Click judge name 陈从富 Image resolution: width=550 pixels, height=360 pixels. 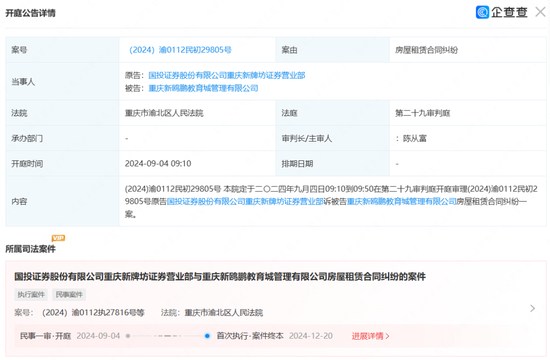point(415,138)
